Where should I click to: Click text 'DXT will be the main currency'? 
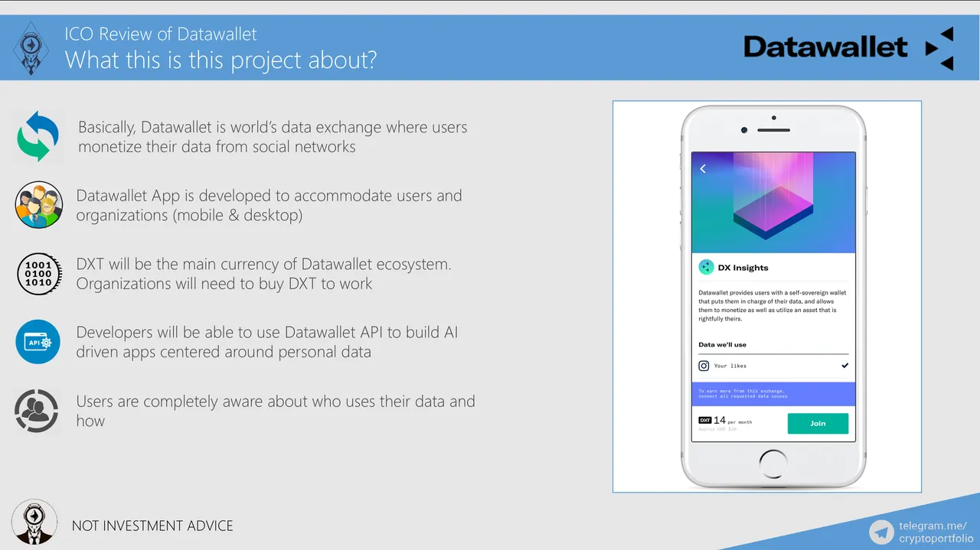coord(263,274)
